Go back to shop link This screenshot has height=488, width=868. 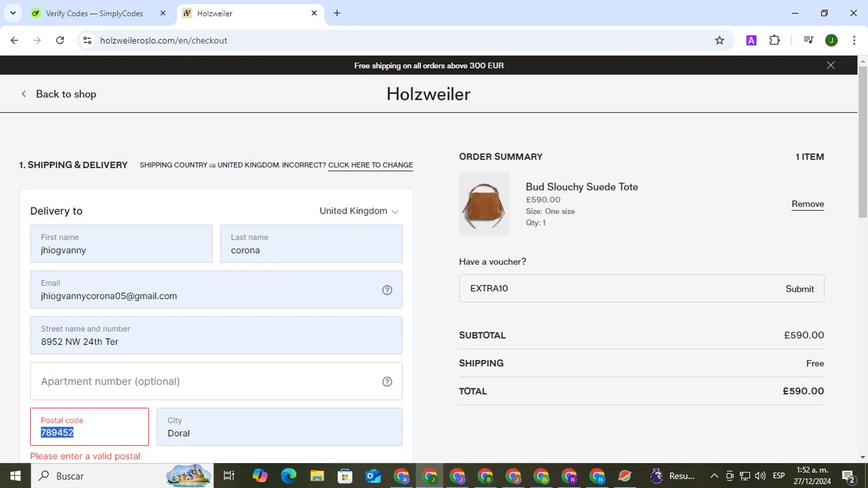click(58, 94)
